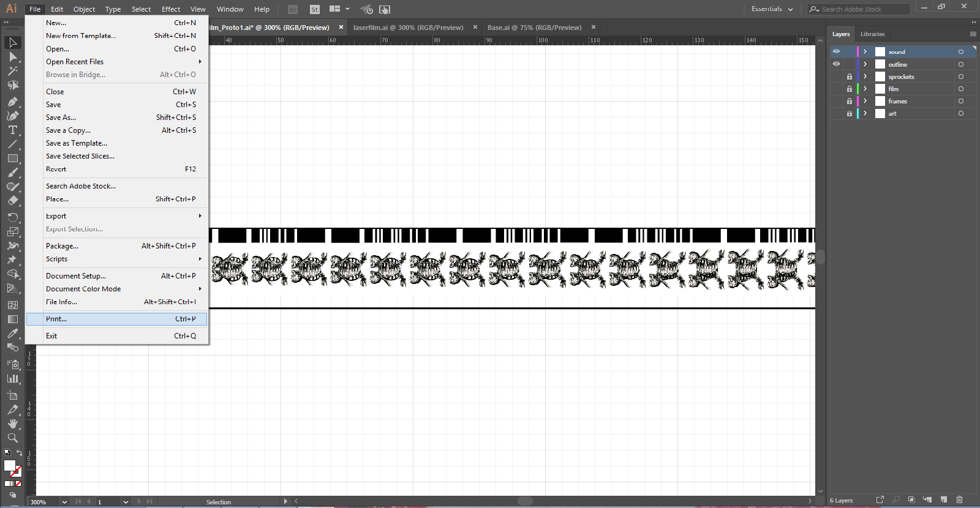The width and height of the screenshot is (980, 508).
Task: Toggle lock on the sound layer
Action: coord(850,51)
